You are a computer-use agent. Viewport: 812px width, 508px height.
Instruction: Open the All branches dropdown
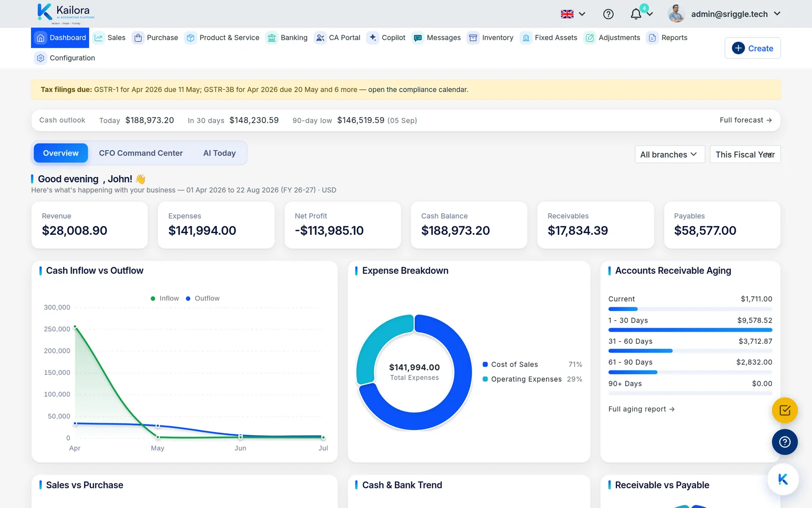(x=670, y=155)
